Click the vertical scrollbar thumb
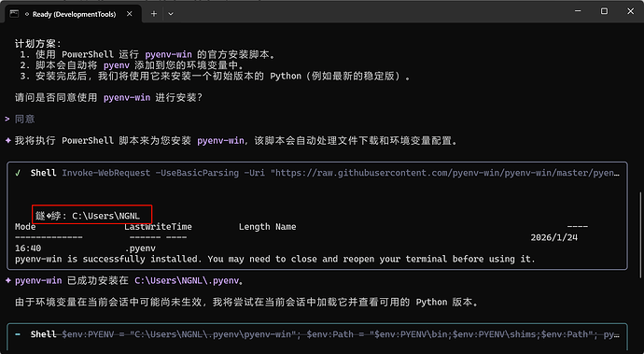 640,235
